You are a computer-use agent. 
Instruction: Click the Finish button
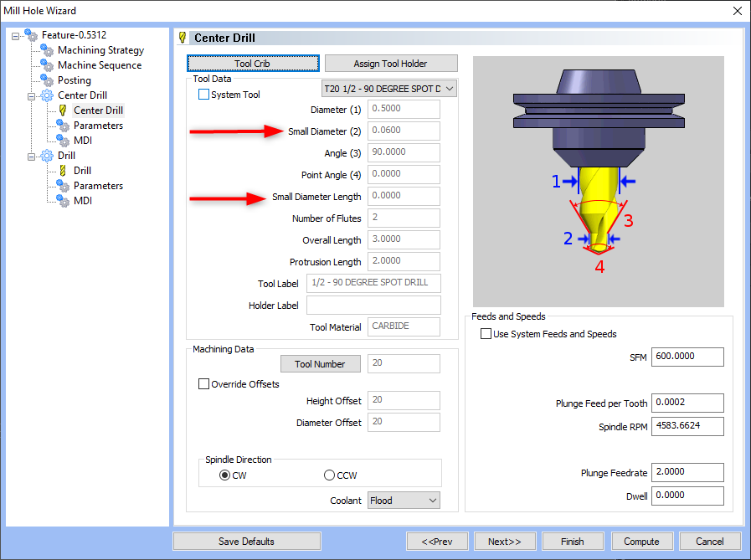point(573,542)
